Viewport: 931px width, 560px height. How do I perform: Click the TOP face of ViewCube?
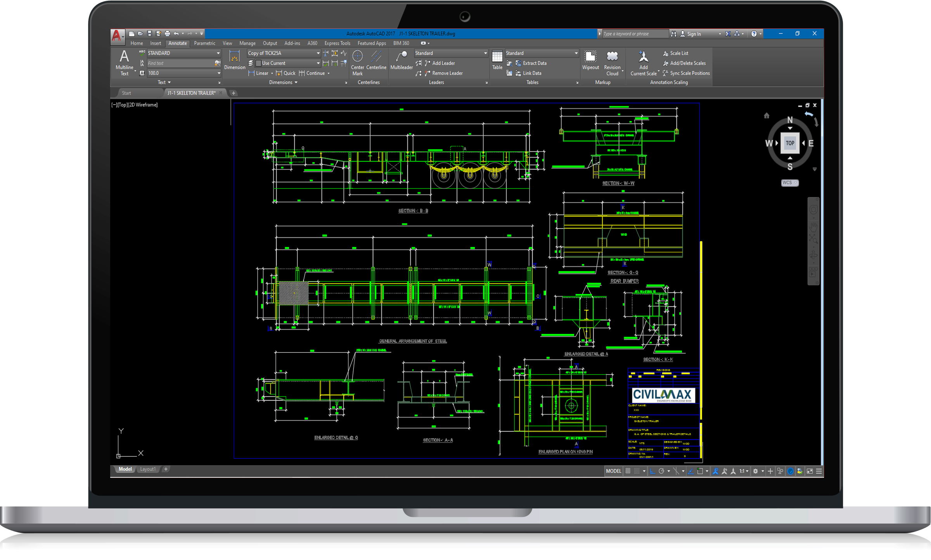tap(790, 143)
